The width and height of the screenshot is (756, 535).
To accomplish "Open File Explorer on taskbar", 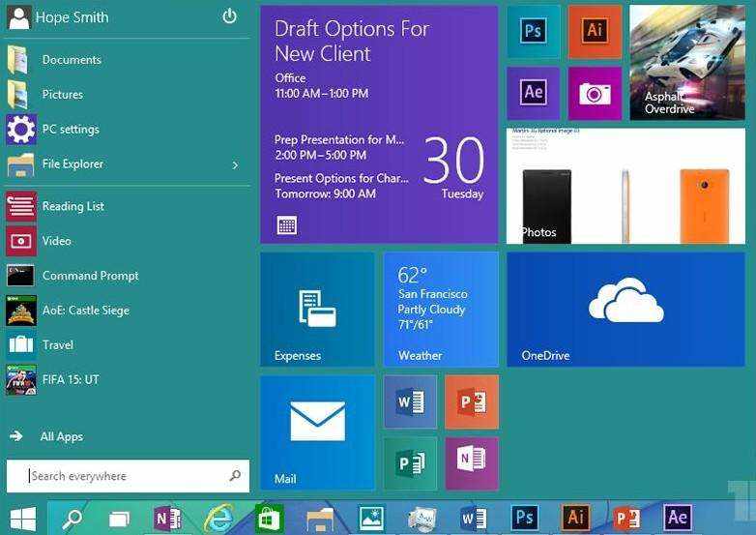I will [x=320, y=520].
